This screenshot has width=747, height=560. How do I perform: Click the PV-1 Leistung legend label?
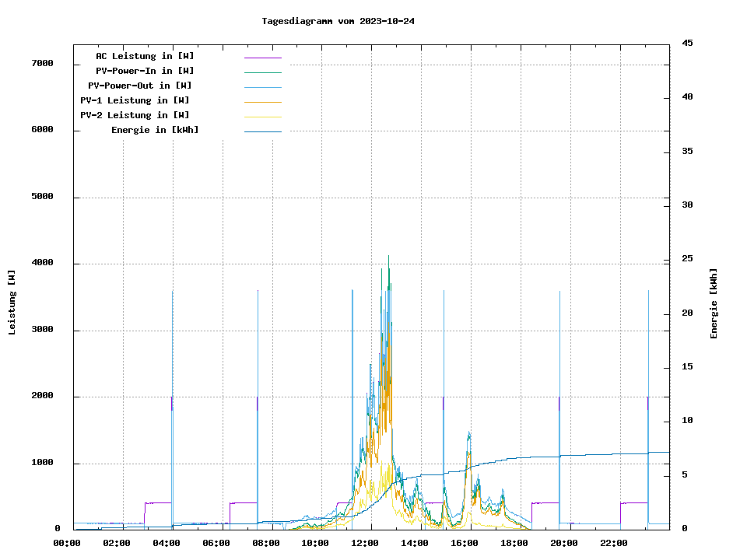[x=135, y=100]
